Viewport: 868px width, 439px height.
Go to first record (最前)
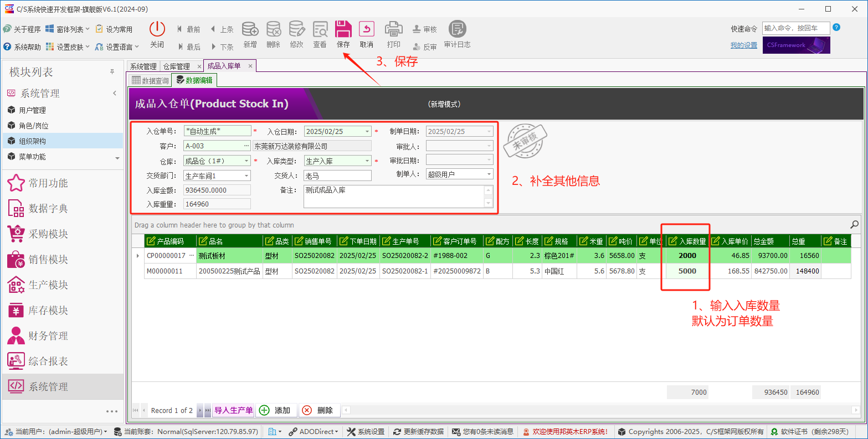pyautogui.click(x=188, y=29)
